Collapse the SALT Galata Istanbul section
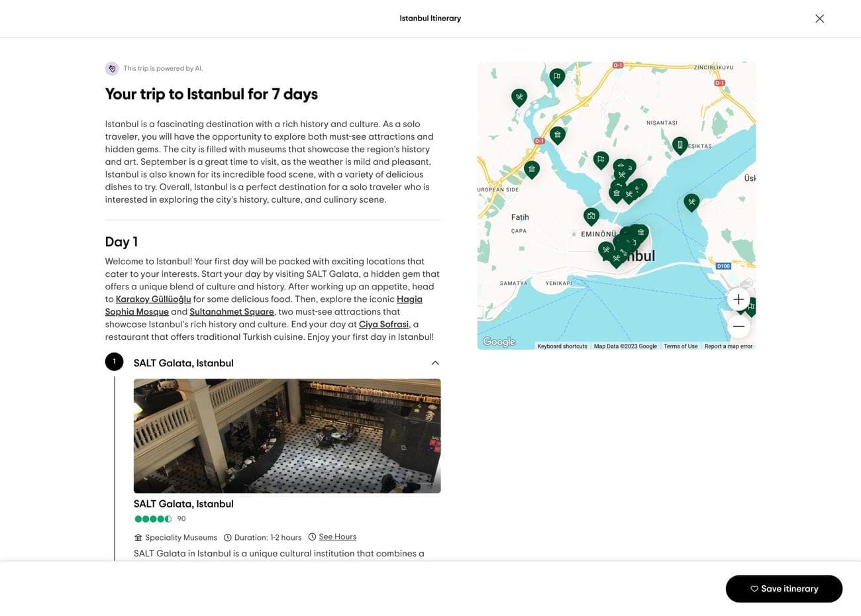 pos(434,362)
